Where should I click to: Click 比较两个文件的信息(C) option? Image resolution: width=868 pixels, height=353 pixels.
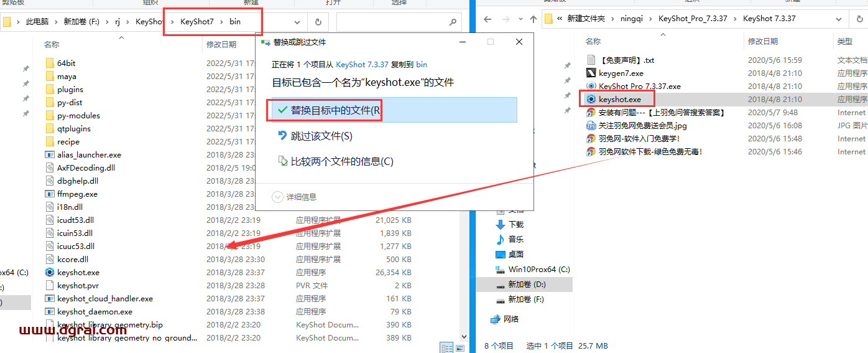(x=342, y=161)
